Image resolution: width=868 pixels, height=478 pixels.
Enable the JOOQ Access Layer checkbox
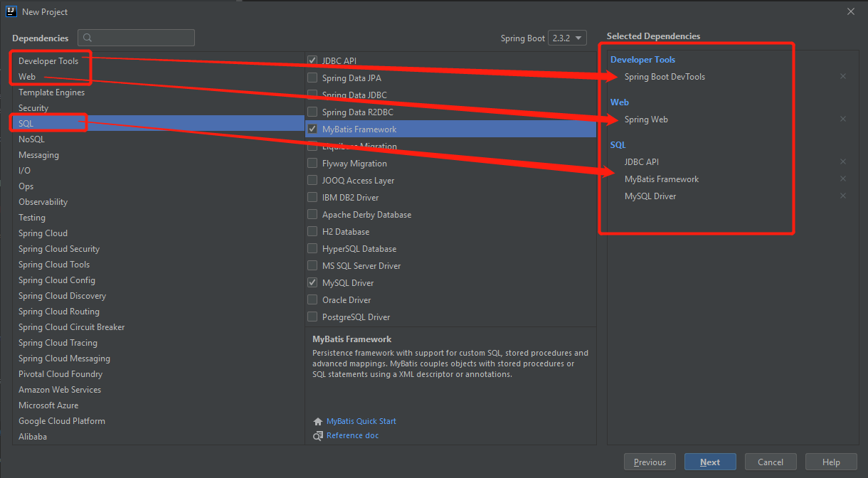312,180
